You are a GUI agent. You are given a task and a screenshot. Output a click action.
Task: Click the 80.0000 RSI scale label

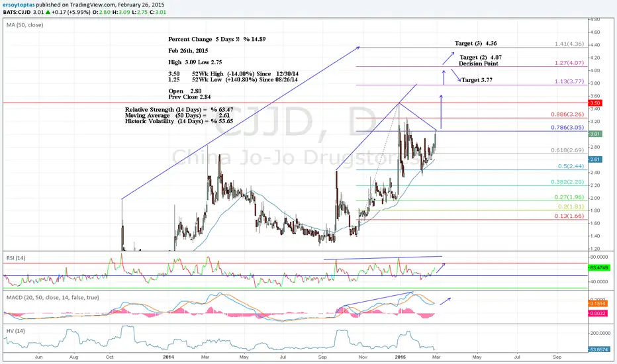click(x=599, y=257)
